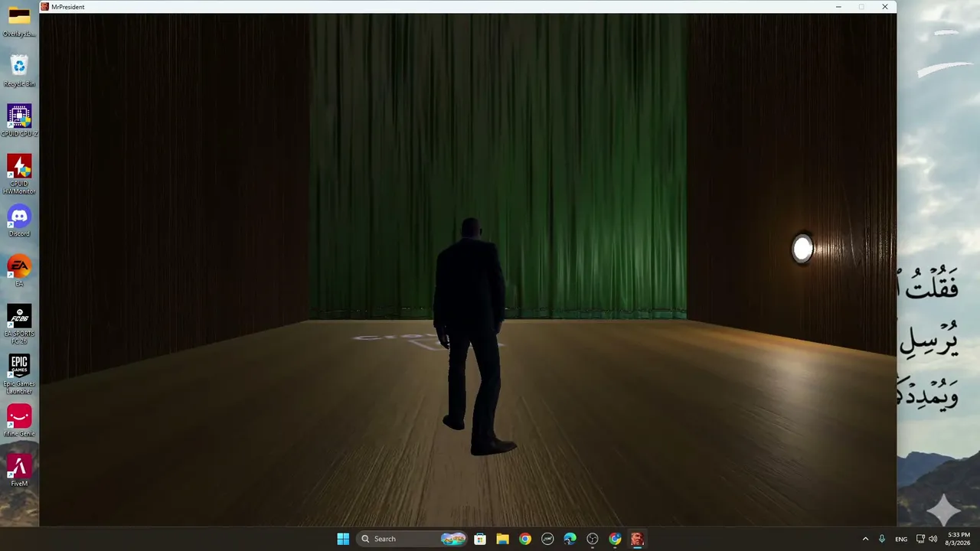
Task: Click the MrPresident window title icon
Action: coord(45,7)
